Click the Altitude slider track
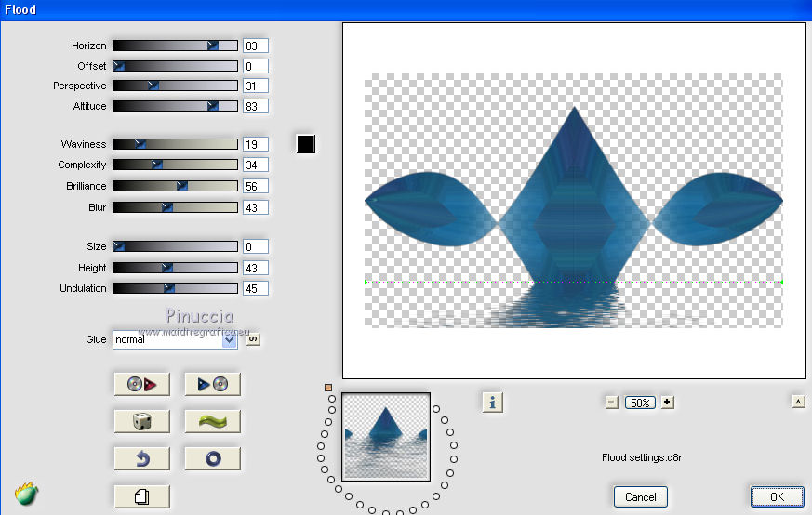 175,106
